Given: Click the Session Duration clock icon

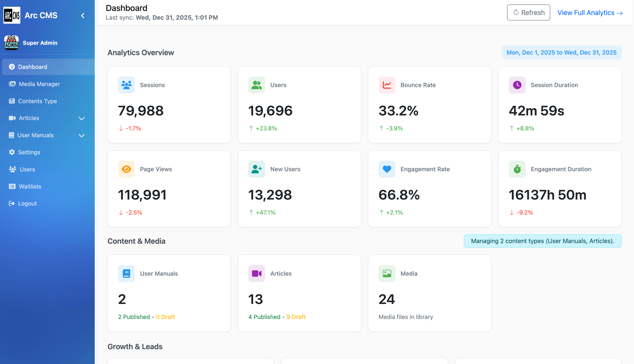Looking at the screenshot, I should (517, 85).
